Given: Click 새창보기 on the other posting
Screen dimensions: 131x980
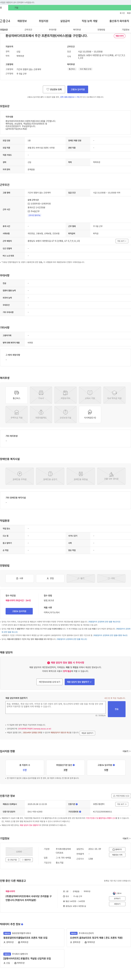Looking at the screenshot, I should (117, 904).
